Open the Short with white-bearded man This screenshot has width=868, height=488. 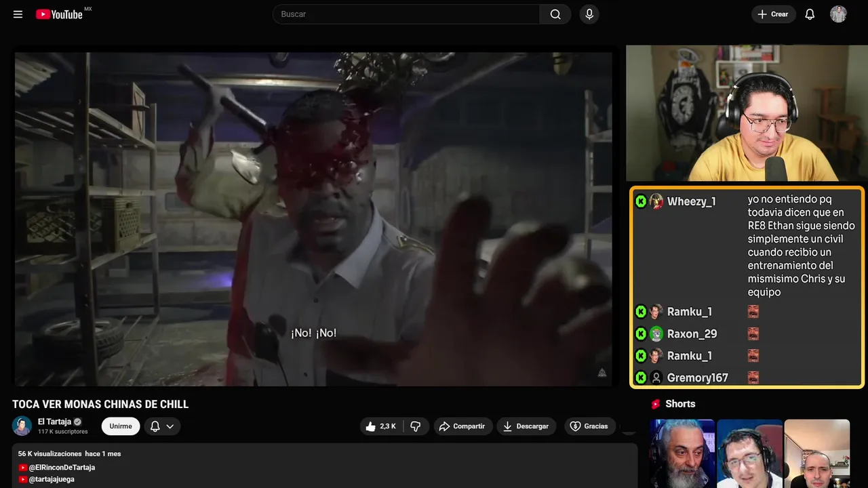(x=682, y=453)
